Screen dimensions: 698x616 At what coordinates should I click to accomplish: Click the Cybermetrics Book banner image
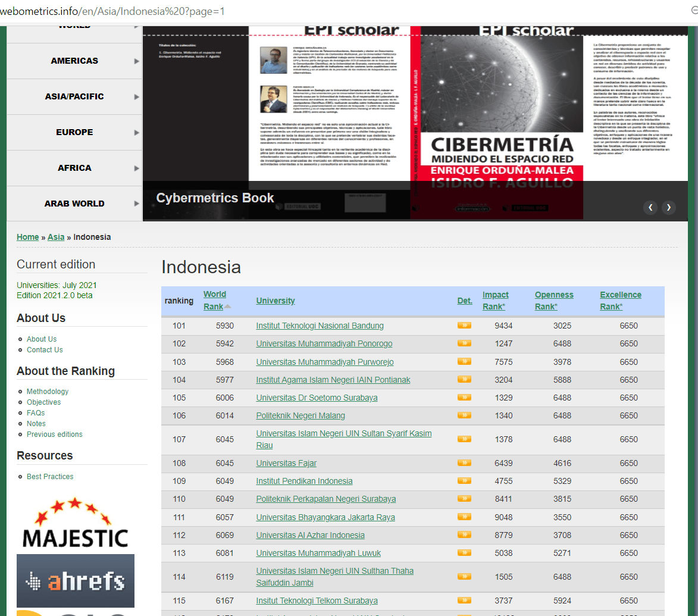(x=415, y=123)
